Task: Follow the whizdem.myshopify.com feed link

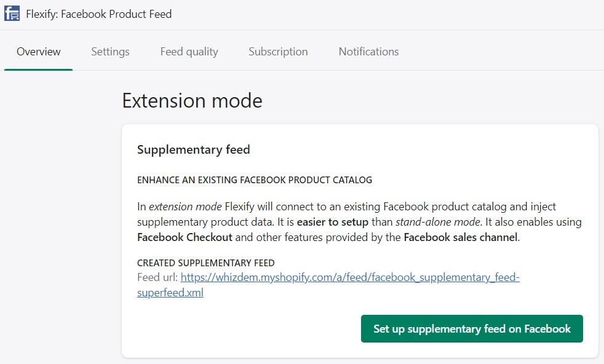Action: [x=351, y=277]
